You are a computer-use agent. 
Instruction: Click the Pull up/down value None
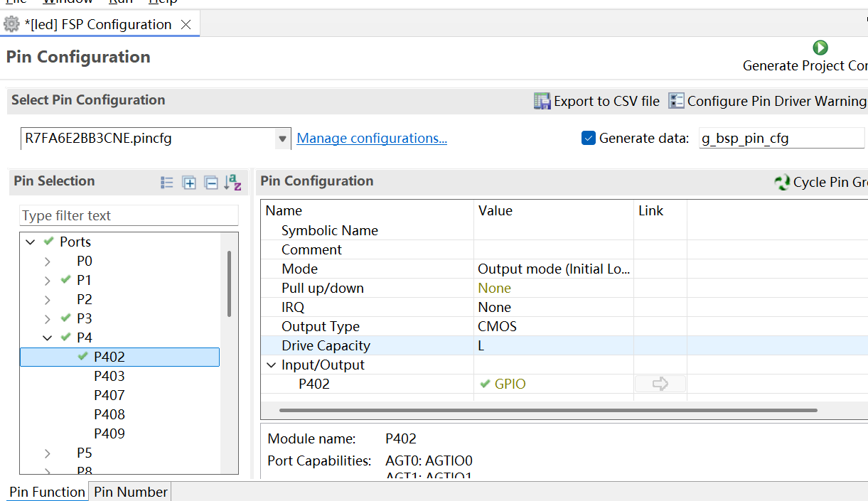coord(554,288)
